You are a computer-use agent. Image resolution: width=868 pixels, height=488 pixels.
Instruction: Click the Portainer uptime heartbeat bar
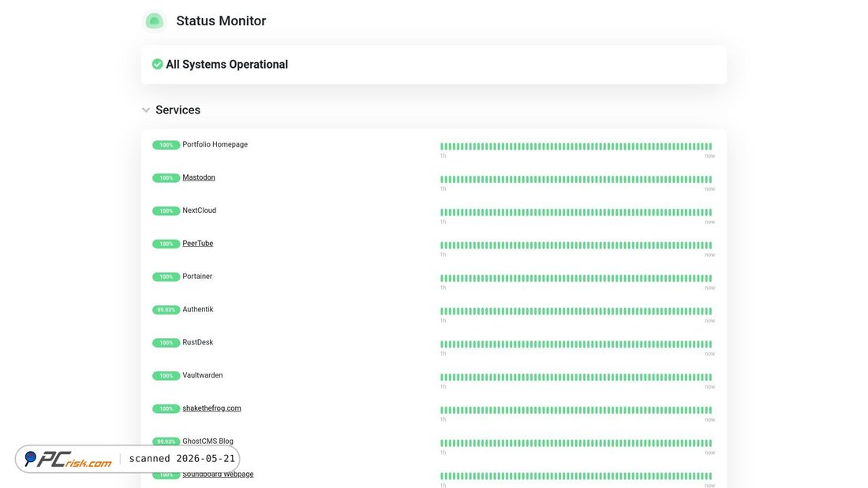point(576,278)
